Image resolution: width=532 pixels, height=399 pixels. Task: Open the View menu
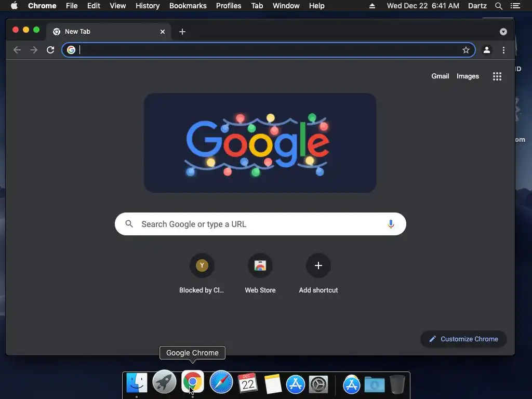[x=118, y=6]
